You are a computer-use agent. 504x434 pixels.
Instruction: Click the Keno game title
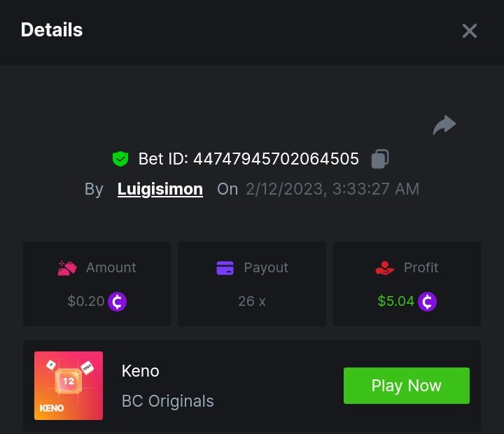point(141,370)
